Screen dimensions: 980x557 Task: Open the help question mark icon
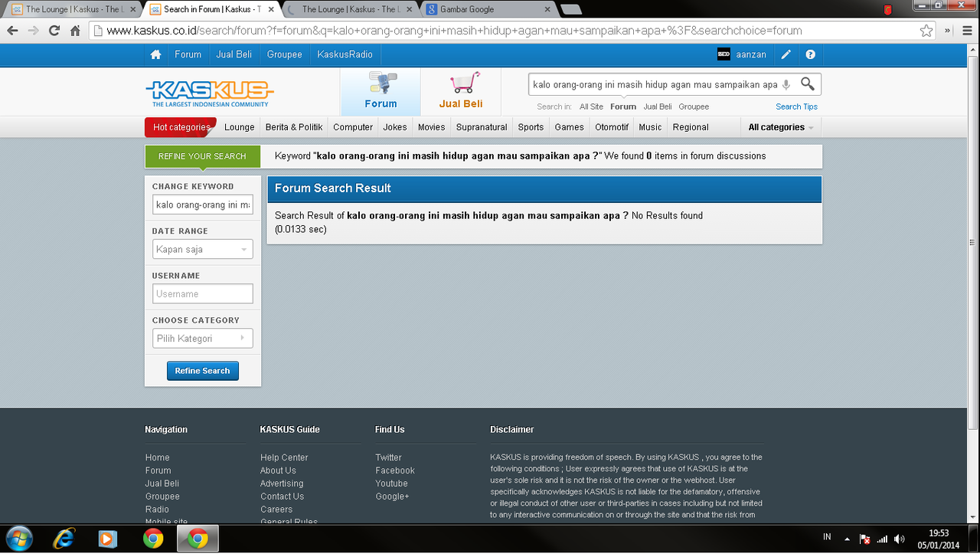tap(811, 54)
